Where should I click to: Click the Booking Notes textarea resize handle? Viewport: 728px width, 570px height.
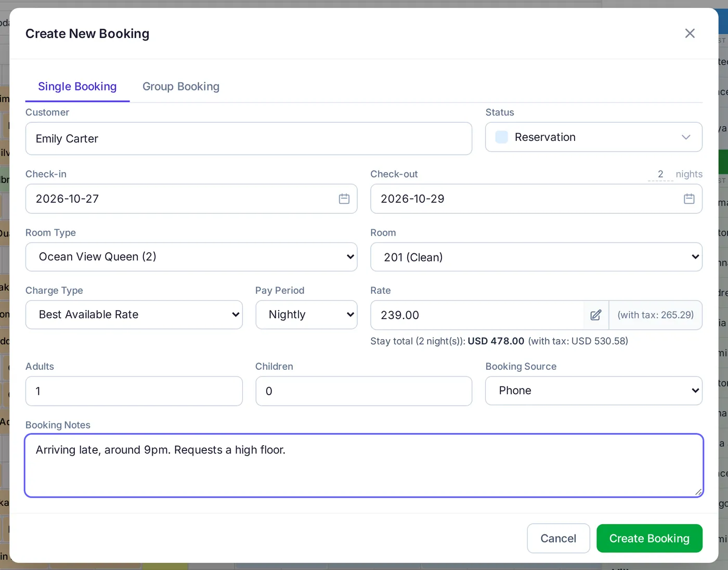point(698,491)
